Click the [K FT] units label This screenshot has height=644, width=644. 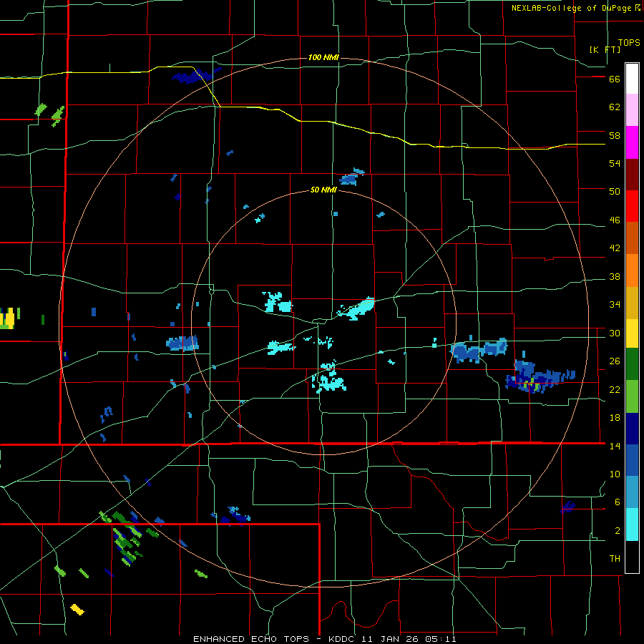(605, 49)
